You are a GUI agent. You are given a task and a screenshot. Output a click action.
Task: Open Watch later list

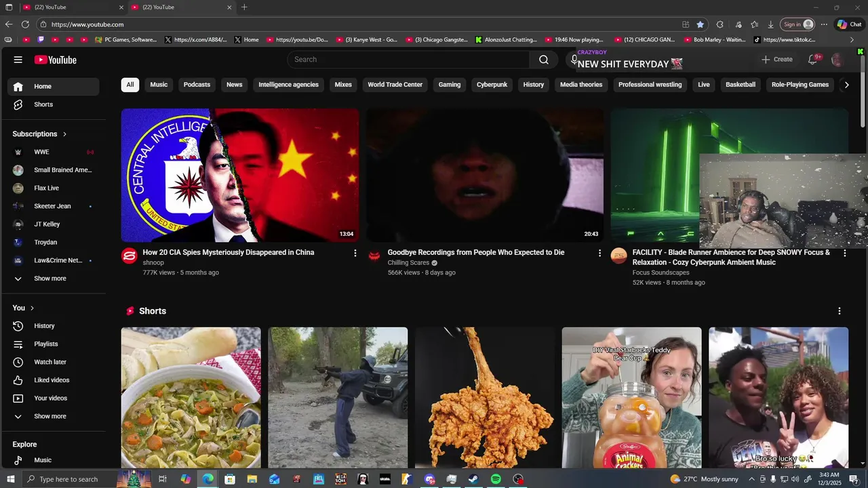tap(54, 362)
